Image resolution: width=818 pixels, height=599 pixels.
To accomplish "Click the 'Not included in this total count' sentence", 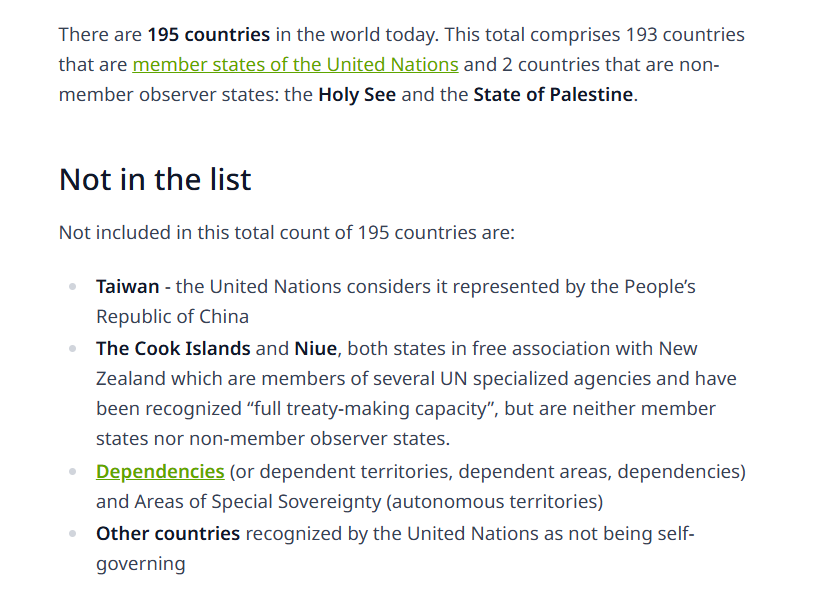I will pos(286,233).
